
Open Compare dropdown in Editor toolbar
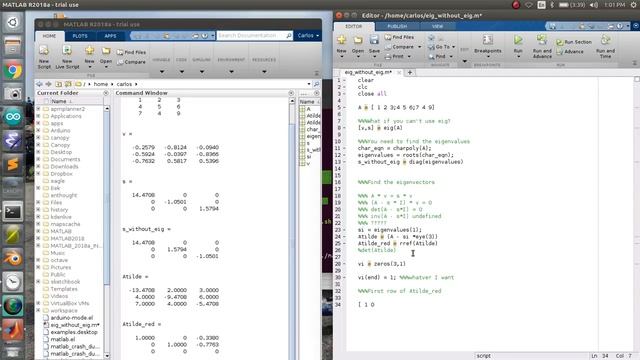click(x=420, y=47)
